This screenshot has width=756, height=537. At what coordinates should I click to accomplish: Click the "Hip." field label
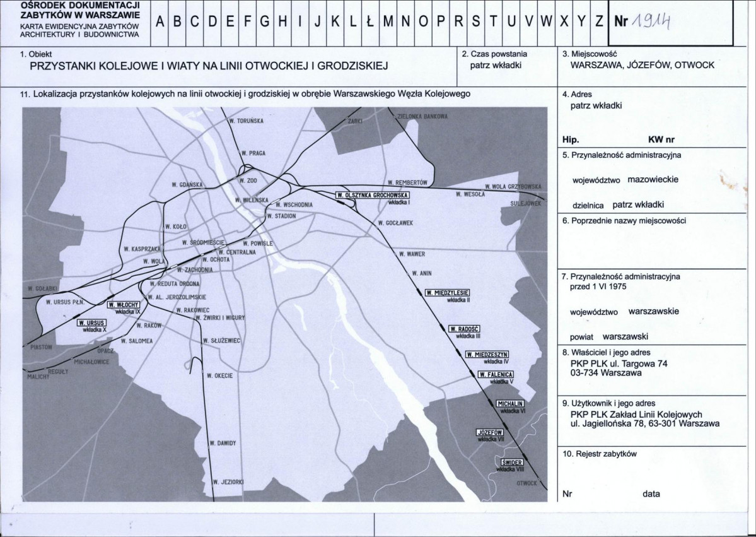(571, 140)
